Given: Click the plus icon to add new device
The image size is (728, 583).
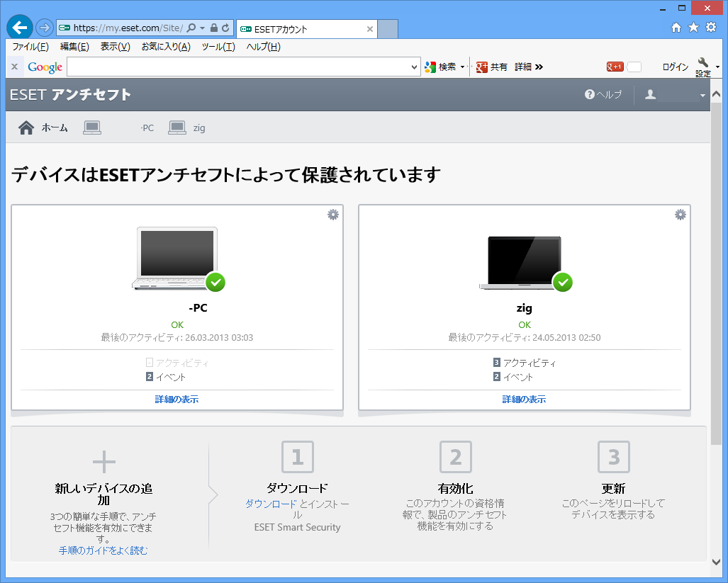Looking at the screenshot, I should [104, 462].
